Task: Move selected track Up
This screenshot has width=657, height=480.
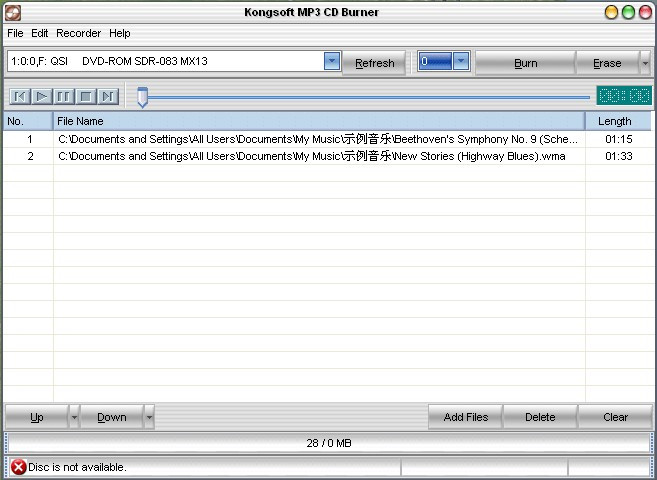Action: [x=37, y=417]
